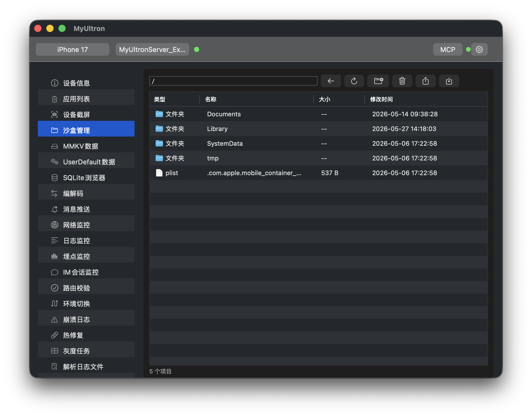Click the download import icon

click(449, 81)
